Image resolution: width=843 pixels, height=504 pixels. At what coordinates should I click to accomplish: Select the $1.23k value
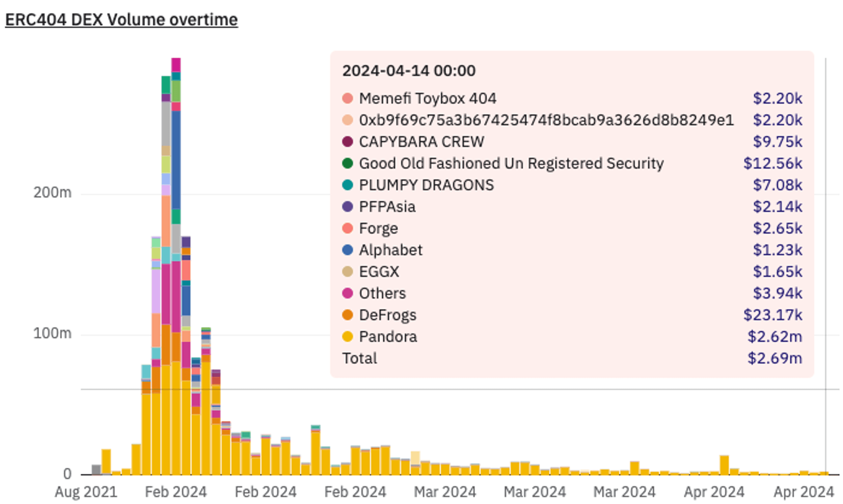point(777,250)
